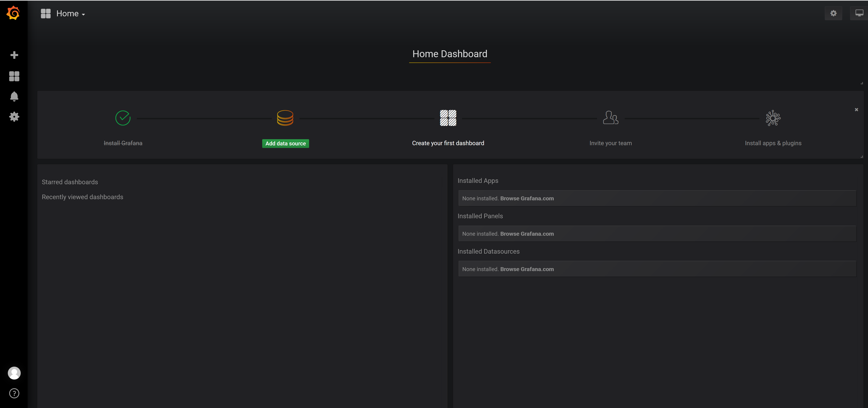Click the Install apps & plugins icon

pyautogui.click(x=773, y=118)
